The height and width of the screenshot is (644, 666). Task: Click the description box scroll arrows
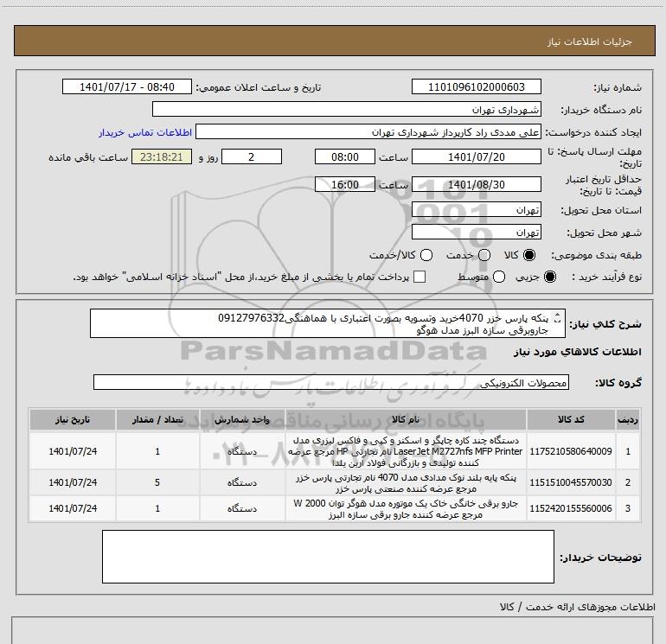coord(558,318)
